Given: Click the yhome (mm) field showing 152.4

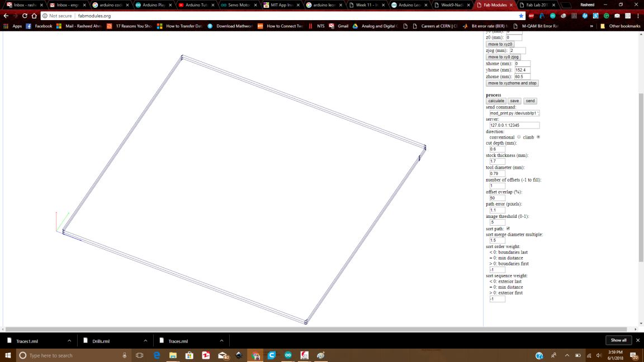Looking at the screenshot, I should 523,70.
